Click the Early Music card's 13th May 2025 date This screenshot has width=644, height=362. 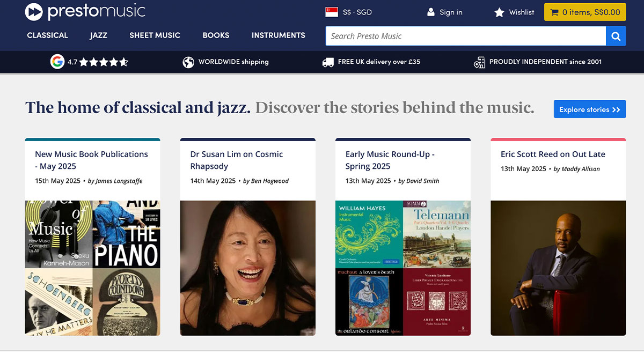[368, 181]
